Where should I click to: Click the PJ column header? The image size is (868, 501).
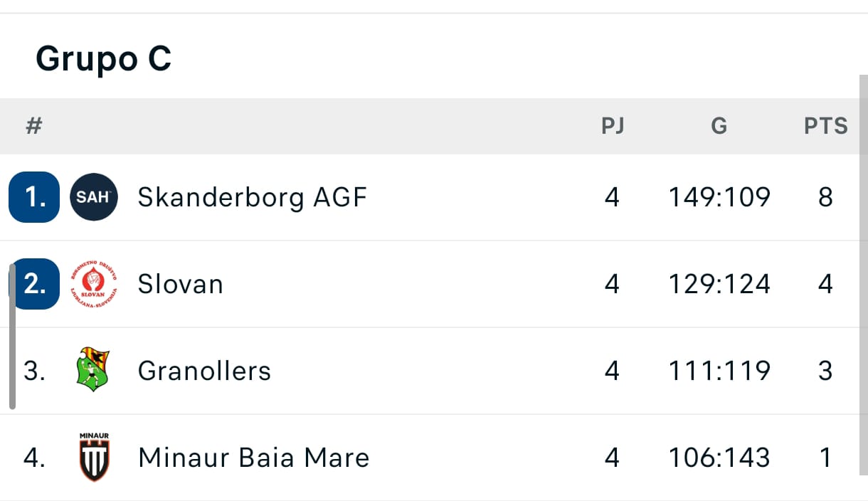[614, 126]
